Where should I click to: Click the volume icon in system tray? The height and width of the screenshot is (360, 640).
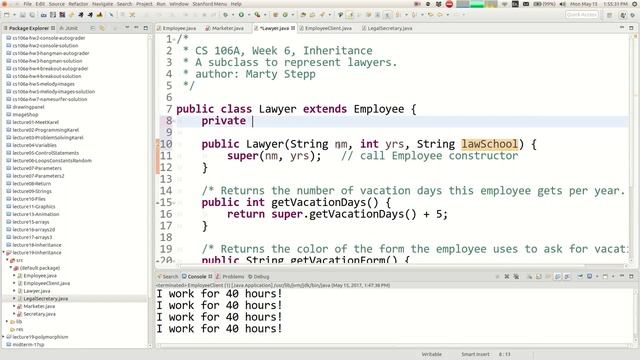click(562, 4)
